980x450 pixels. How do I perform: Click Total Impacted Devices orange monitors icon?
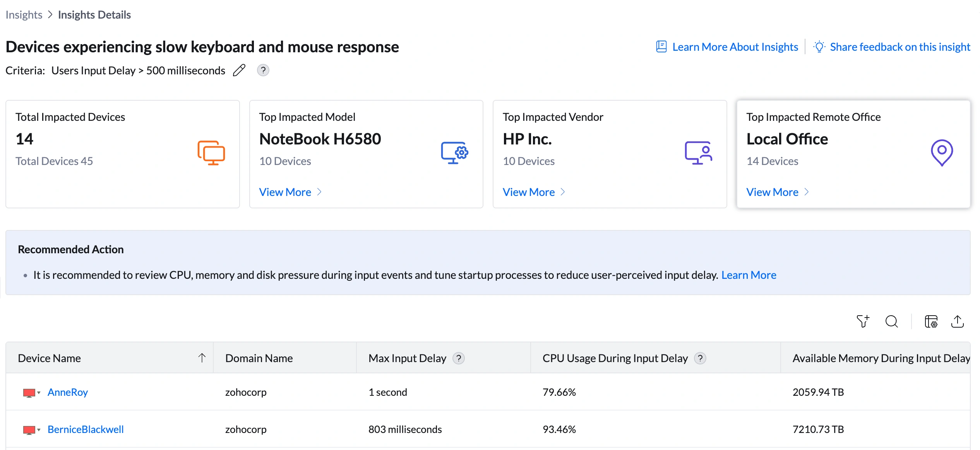point(211,153)
